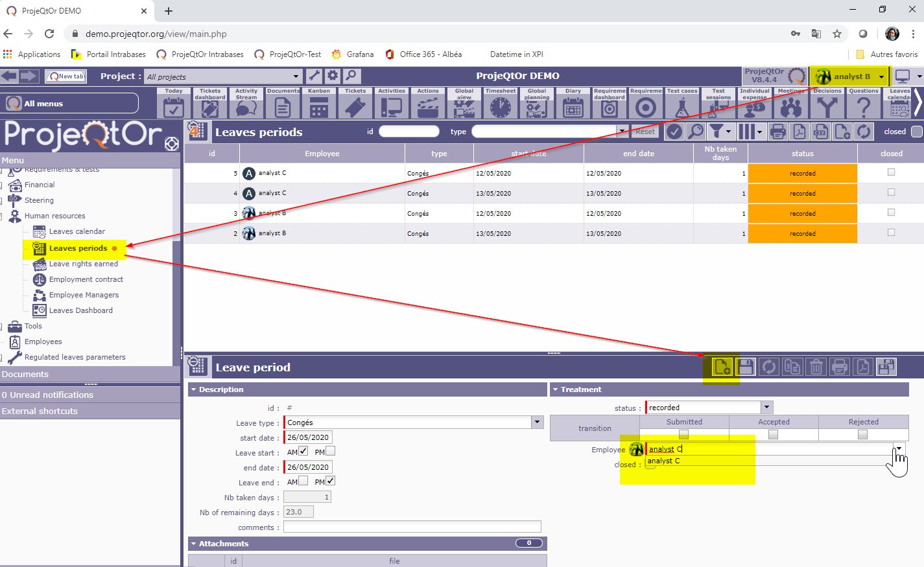Expand the status dropdown showing recorded
924x567 pixels.
click(x=766, y=408)
